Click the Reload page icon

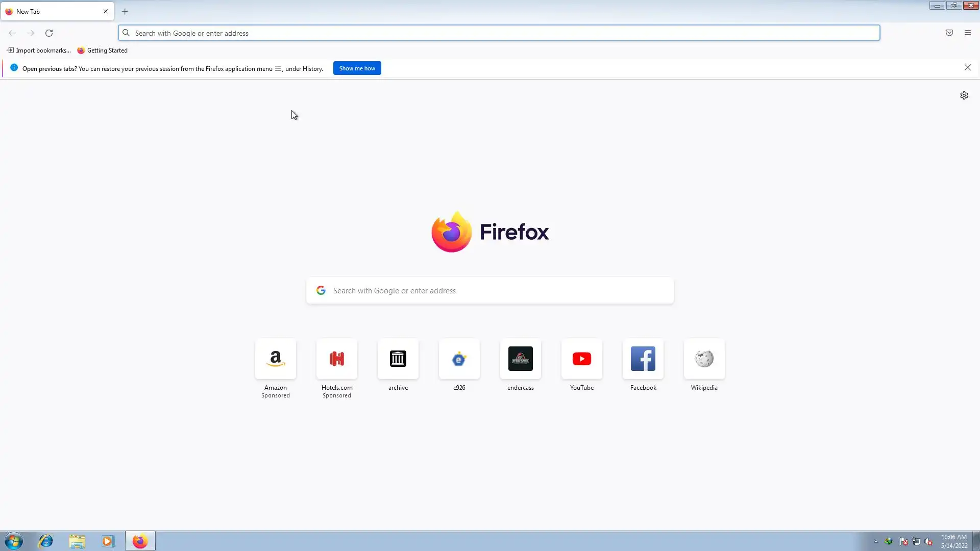(x=49, y=33)
